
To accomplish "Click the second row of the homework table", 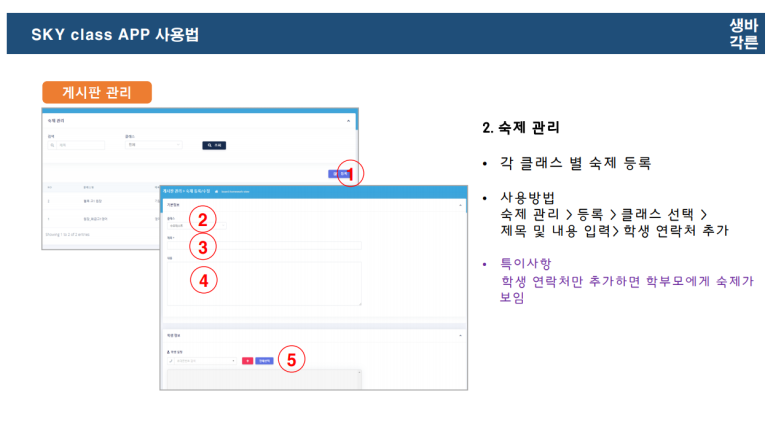I will (x=102, y=218).
